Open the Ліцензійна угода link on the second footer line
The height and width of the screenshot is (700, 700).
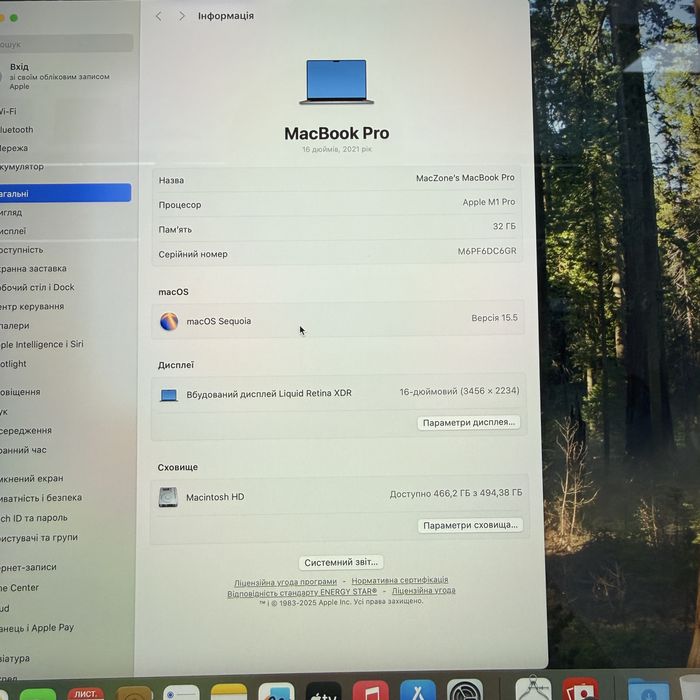pos(424,591)
